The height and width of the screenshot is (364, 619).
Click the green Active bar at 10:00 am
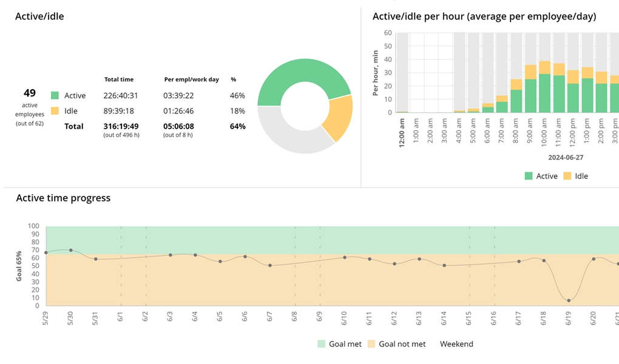[545, 93]
